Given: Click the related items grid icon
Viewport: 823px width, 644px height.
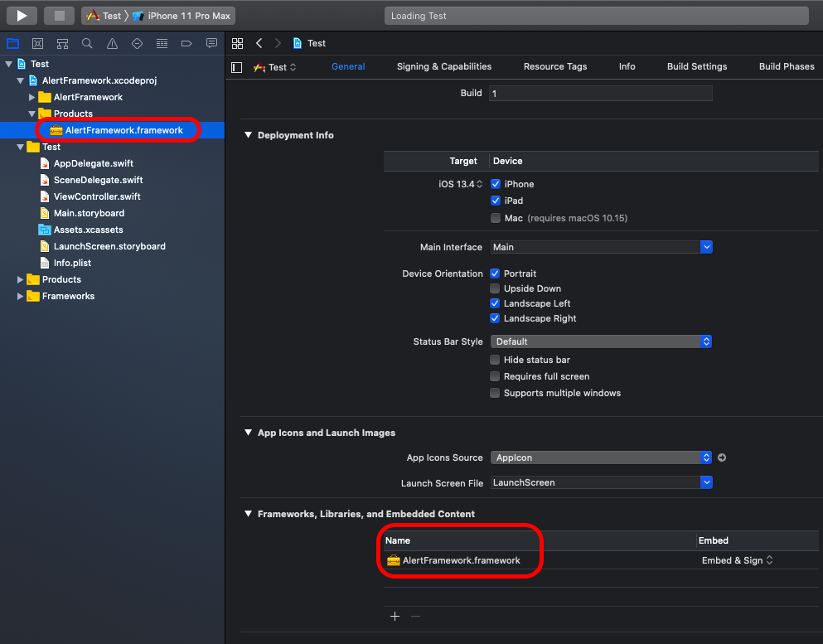Looking at the screenshot, I should click(x=237, y=43).
